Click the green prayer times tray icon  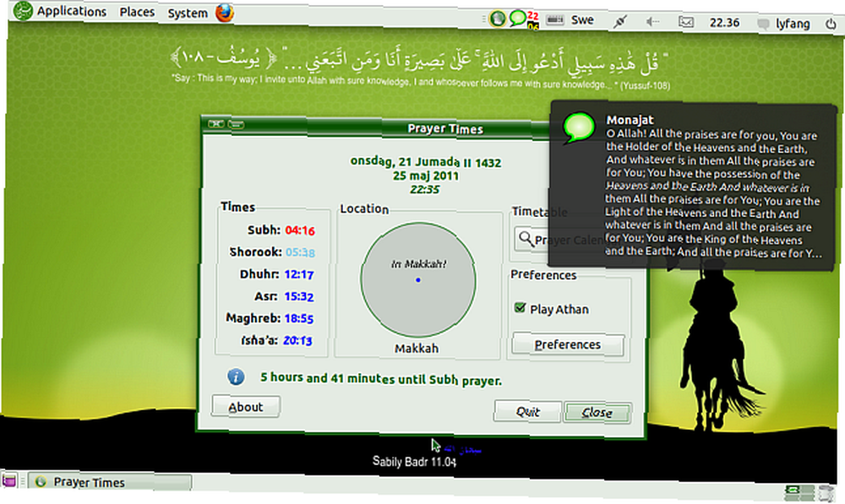498,19
